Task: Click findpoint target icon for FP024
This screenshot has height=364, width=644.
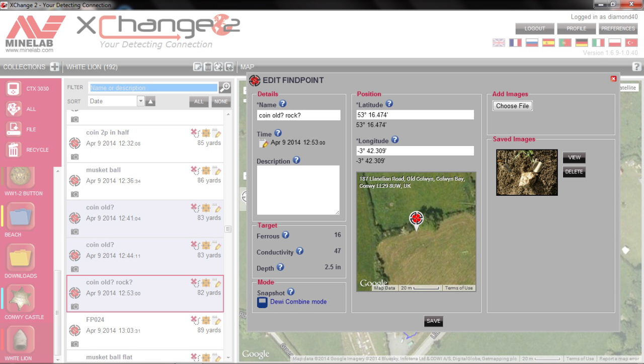Action: pyautogui.click(x=74, y=330)
